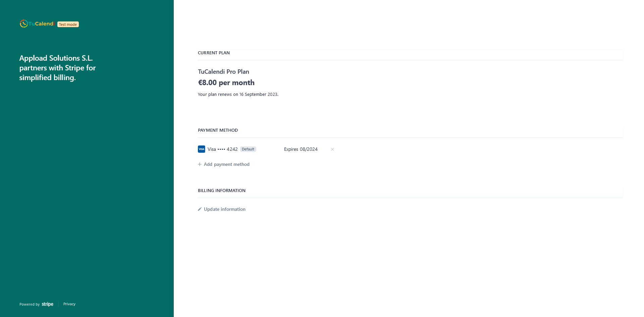This screenshot has width=644, height=317.
Task: Click the Powered by text
Action: point(30,304)
